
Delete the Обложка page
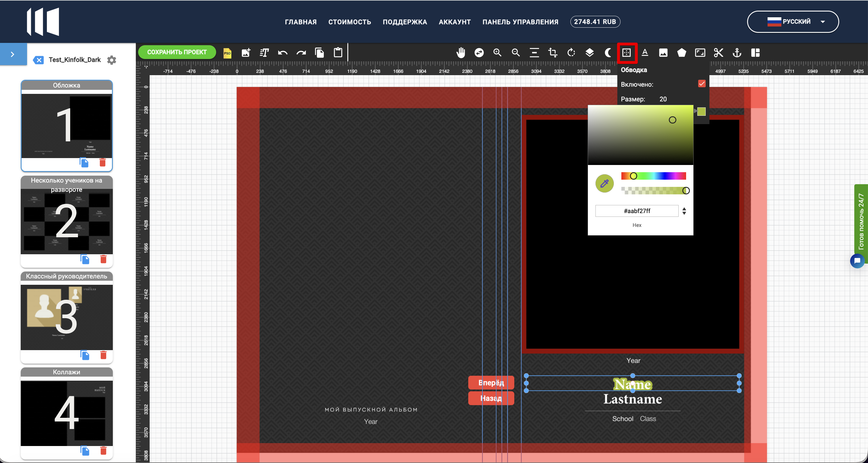click(x=103, y=162)
